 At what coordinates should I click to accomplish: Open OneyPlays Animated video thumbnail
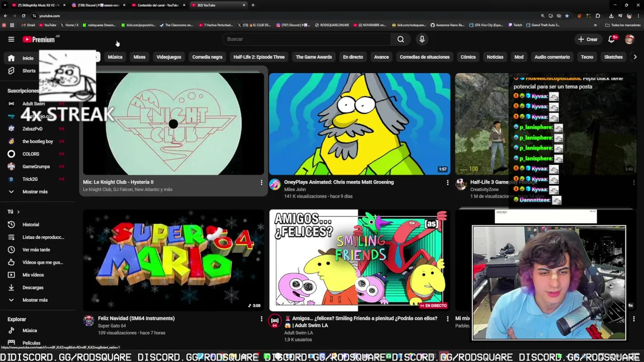360,124
